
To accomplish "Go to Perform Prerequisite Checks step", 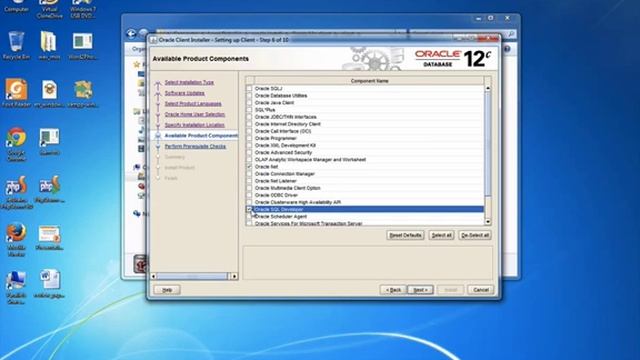I will [x=195, y=146].
